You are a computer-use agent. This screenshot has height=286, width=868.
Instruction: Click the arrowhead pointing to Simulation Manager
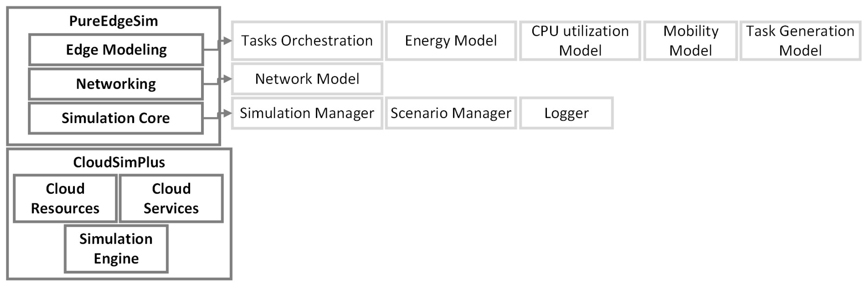[227, 113]
